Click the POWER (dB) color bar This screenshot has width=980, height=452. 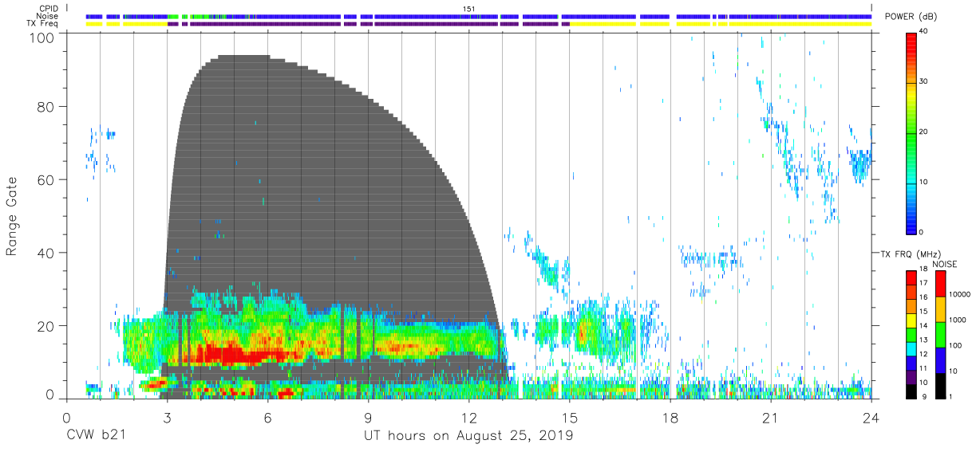coord(912,132)
